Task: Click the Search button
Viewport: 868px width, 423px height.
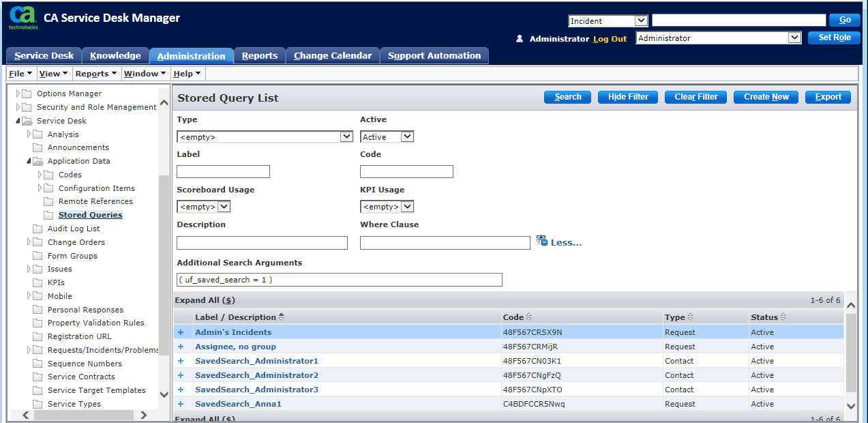Action: [568, 97]
